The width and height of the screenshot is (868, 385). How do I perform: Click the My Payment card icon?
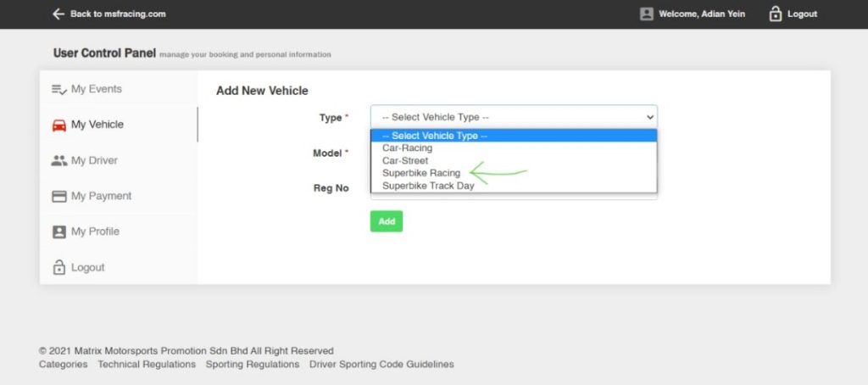pyautogui.click(x=58, y=196)
